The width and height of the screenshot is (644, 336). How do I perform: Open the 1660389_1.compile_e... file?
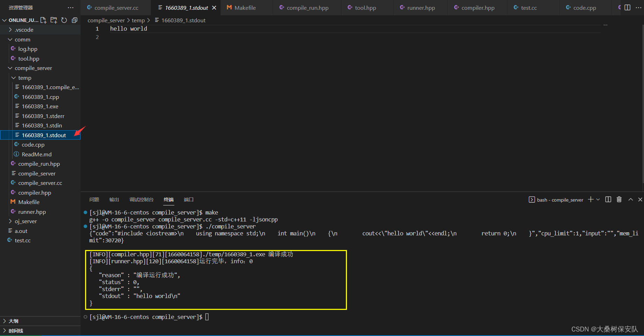click(x=40, y=87)
